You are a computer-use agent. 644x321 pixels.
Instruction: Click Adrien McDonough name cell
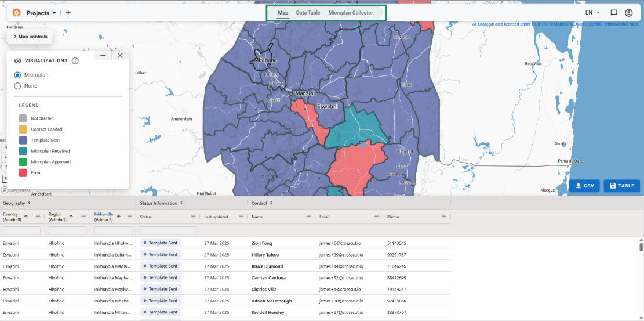tap(271, 301)
